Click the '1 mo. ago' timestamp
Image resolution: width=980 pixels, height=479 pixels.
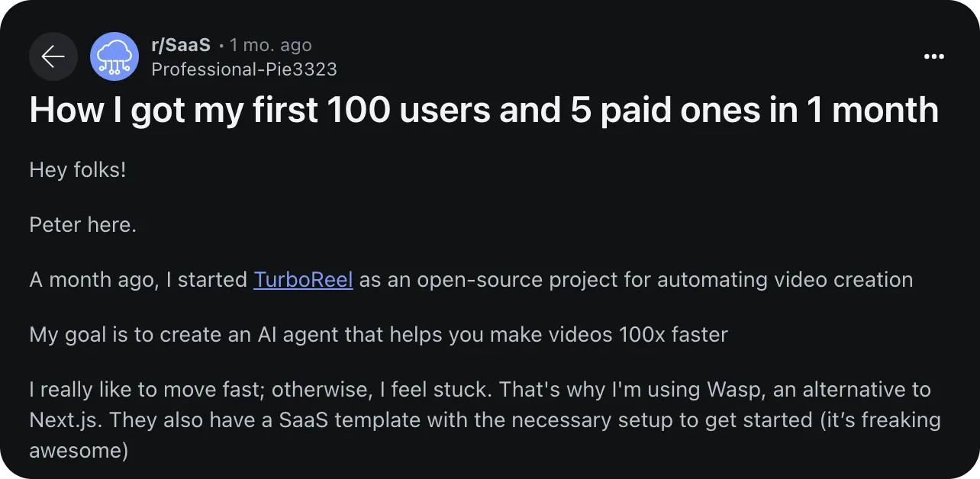269,44
